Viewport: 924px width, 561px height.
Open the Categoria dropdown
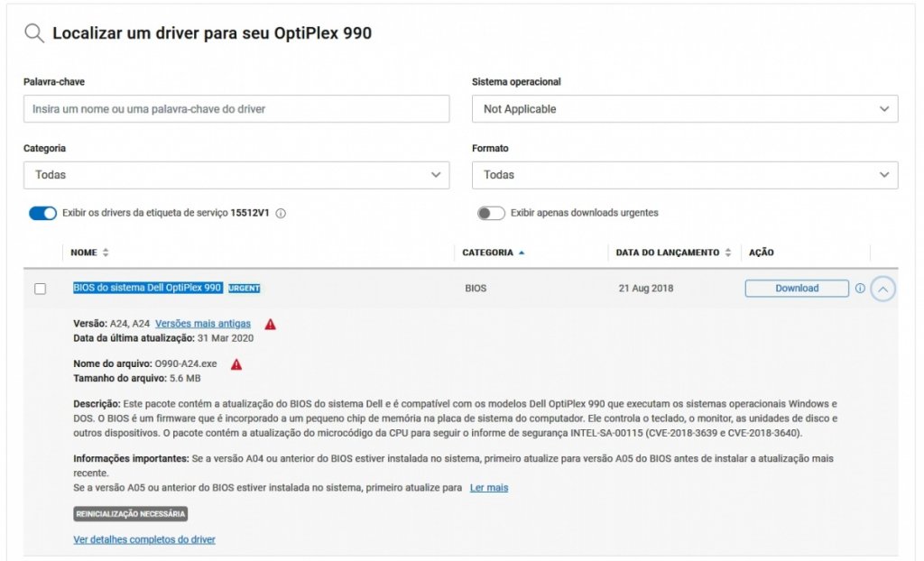[x=236, y=175]
